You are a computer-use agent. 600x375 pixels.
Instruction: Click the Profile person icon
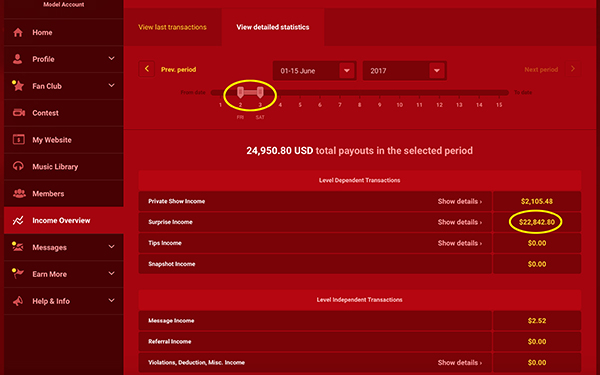18,59
